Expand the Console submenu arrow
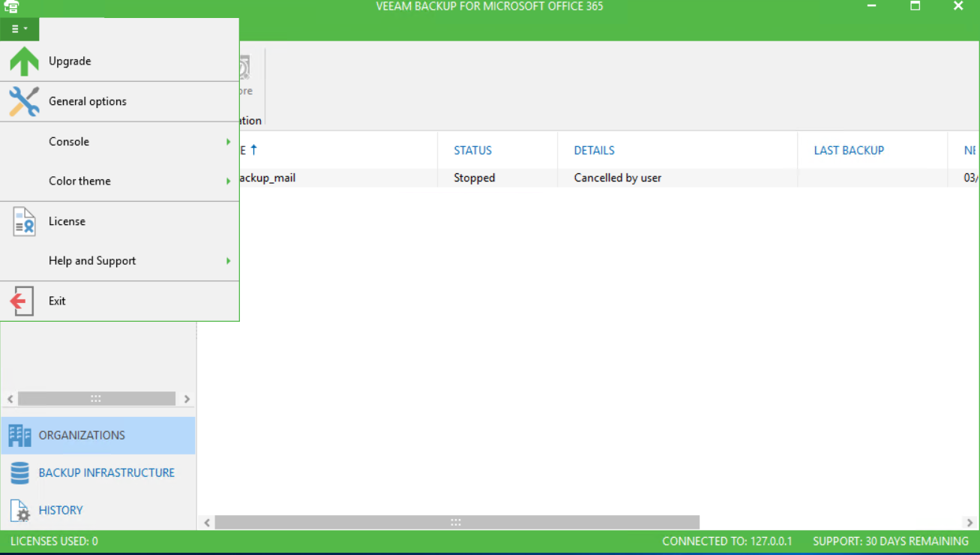 tap(229, 141)
